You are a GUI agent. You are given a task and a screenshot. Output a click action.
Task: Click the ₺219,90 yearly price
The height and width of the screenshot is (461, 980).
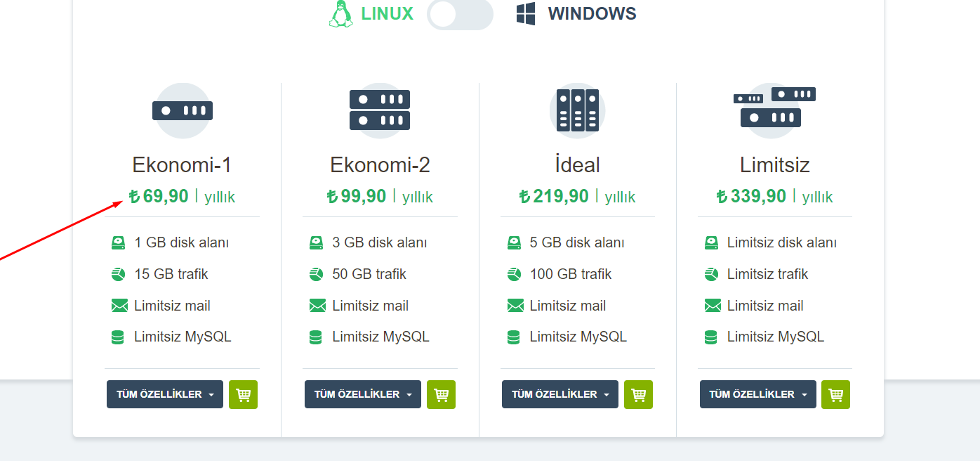tap(577, 196)
